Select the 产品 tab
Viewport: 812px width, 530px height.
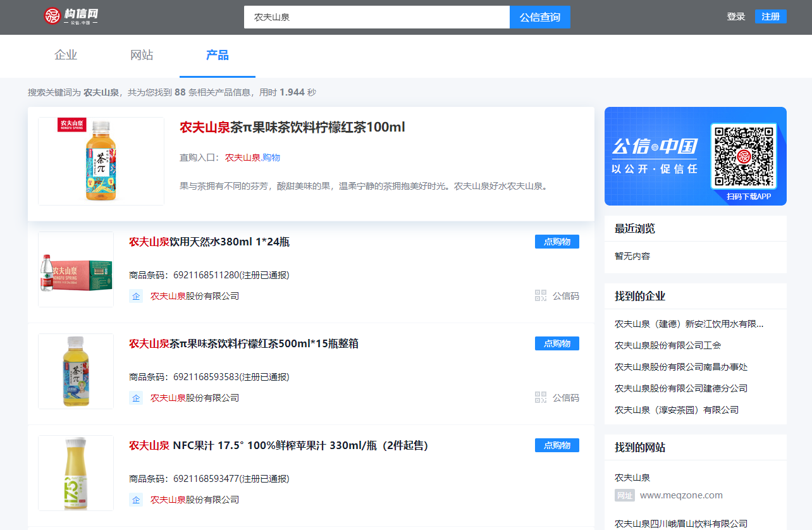pyautogui.click(x=218, y=55)
